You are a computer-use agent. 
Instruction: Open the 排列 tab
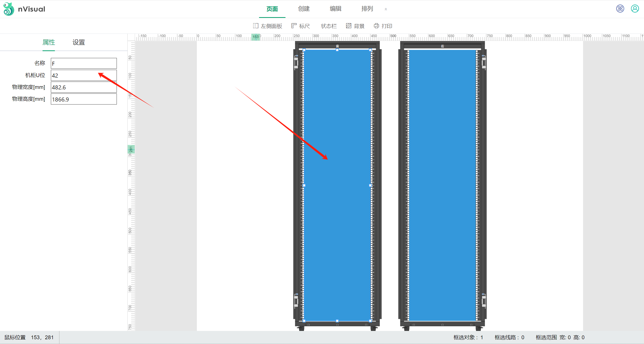[367, 9]
